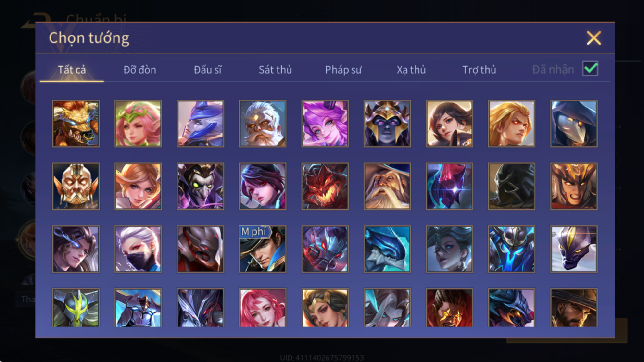Open the Đấu sĩ tab
This screenshot has height=362, width=644.
[x=208, y=70]
